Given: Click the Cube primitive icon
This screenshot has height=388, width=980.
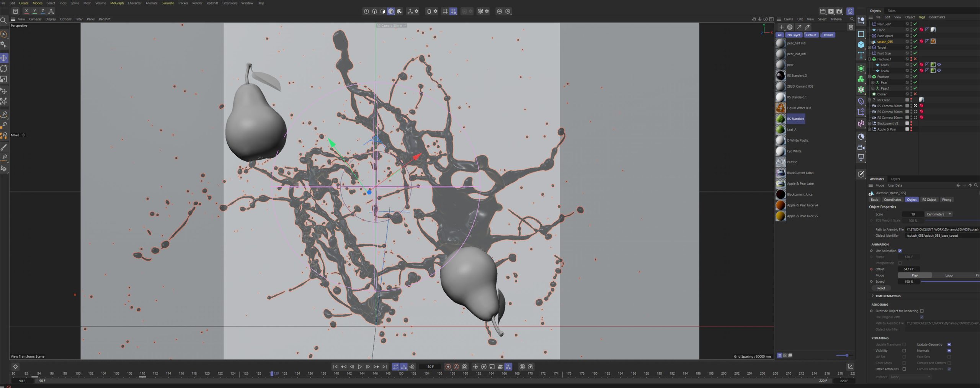Looking at the screenshot, I should [861, 44].
